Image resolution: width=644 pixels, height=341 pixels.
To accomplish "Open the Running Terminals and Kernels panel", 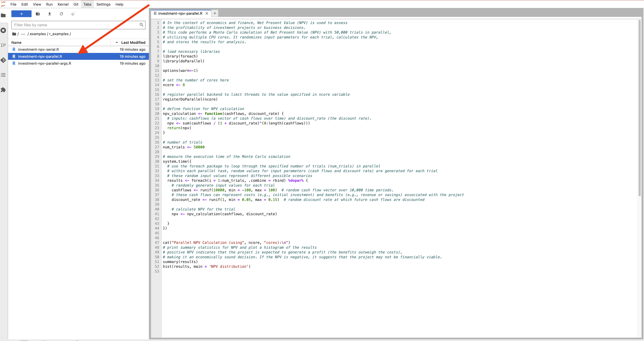I will pos(3,30).
